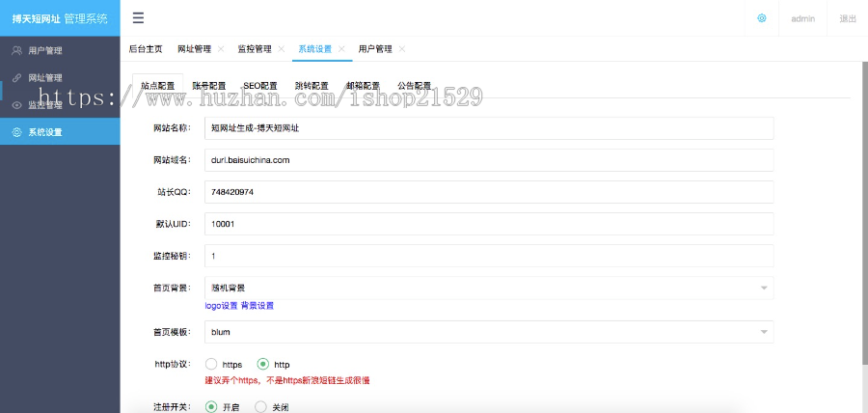Viewport: 868px width, 413px height.
Task: Open the 公告配置 settings tab
Action: point(414,86)
